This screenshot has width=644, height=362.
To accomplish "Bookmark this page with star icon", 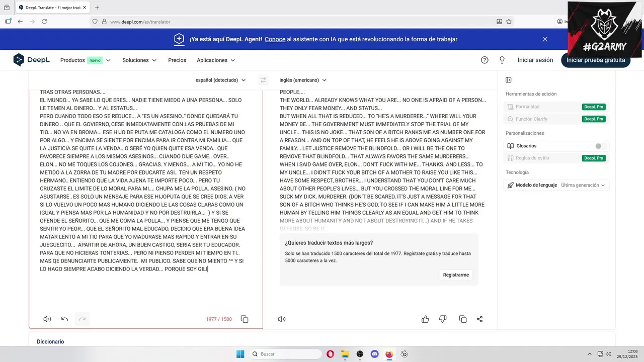I will coord(509,22).
